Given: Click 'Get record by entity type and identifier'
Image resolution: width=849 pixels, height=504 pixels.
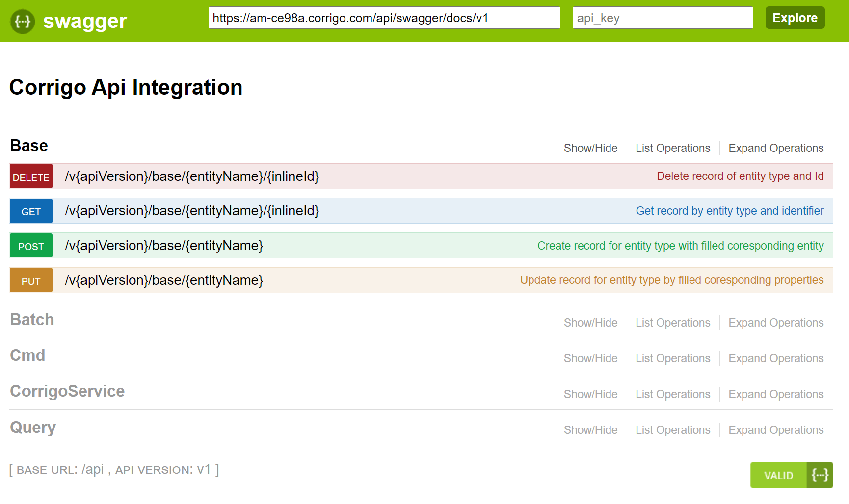Looking at the screenshot, I should (730, 211).
